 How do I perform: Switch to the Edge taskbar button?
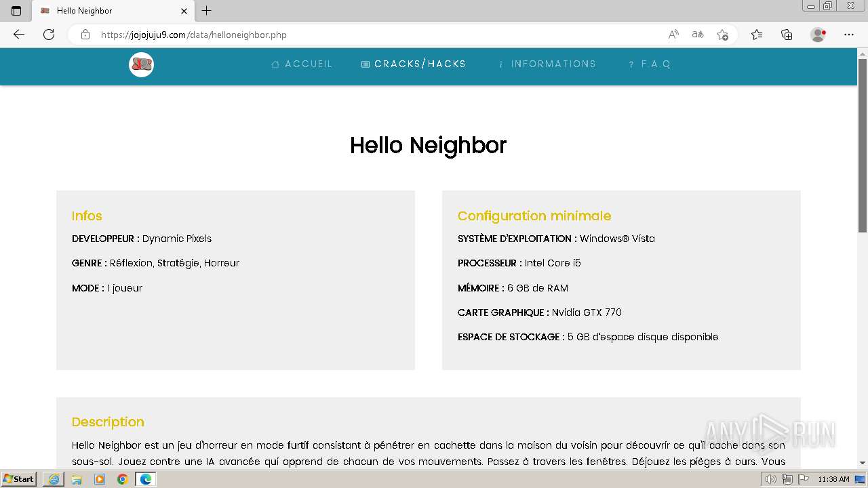(146, 479)
